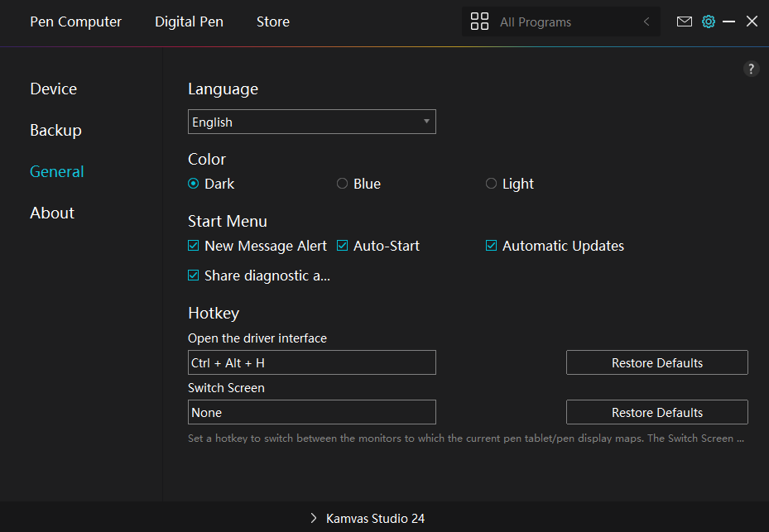Viewport: 769px width, 532px height.
Task: Close the driver window
Action: point(752,22)
